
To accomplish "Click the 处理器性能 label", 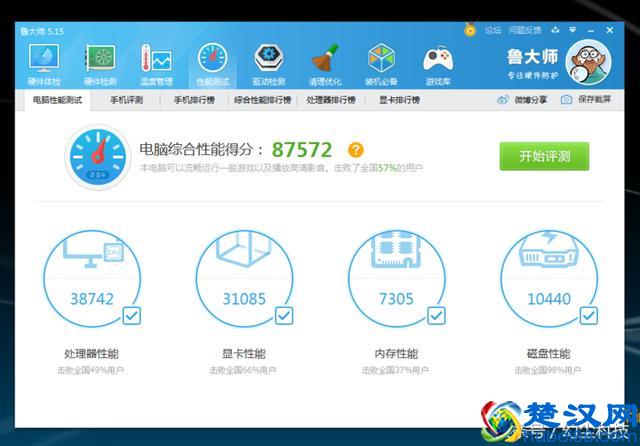I will pos(91,353).
